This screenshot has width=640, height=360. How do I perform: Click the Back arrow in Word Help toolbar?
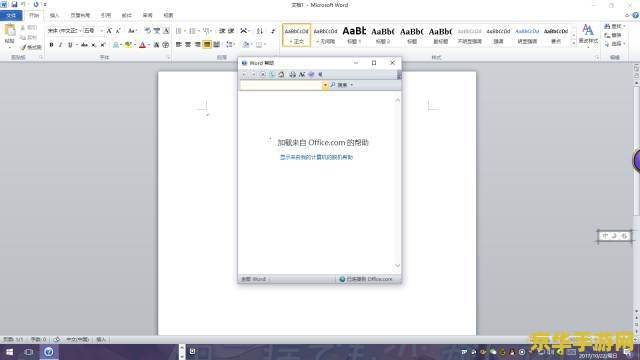click(244, 74)
